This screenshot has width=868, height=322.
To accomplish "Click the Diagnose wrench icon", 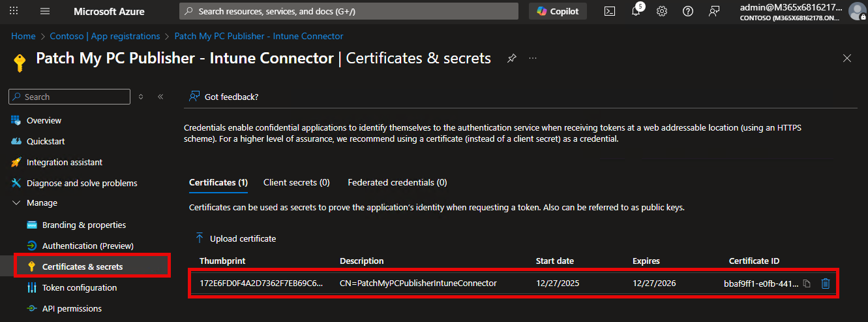I will pos(16,183).
